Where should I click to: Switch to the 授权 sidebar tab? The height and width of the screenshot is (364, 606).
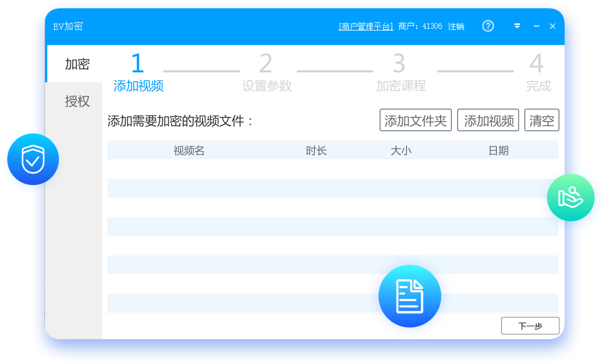tap(77, 101)
